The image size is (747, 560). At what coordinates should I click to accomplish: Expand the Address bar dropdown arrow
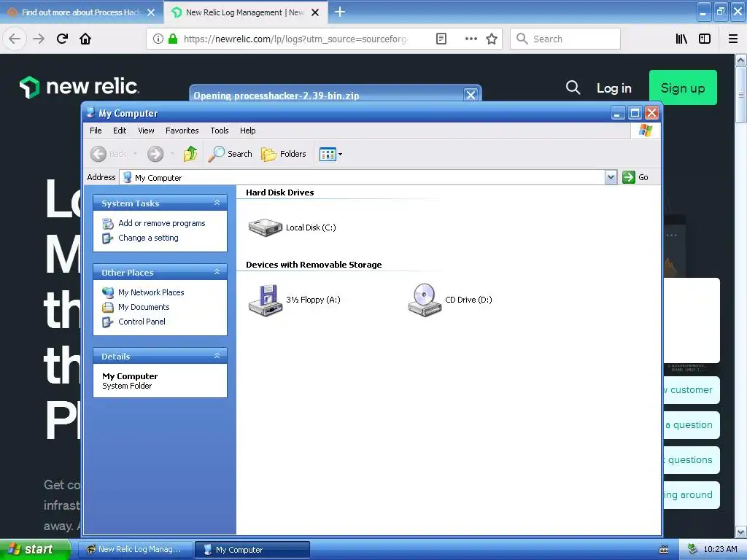point(611,177)
